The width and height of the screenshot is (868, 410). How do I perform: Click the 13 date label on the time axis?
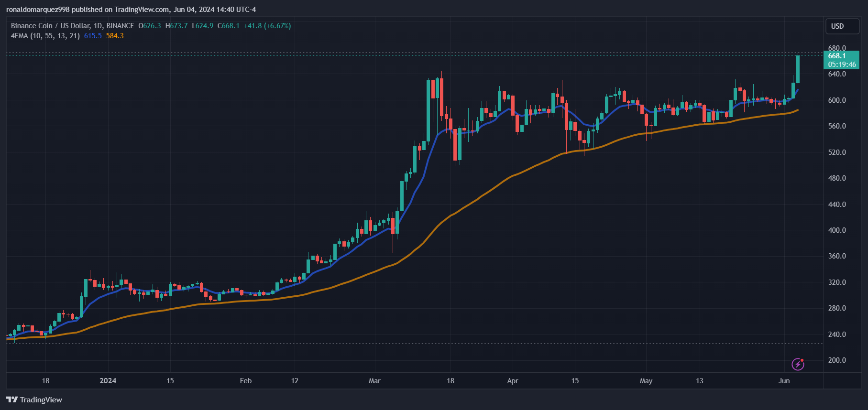tap(700, 381)
